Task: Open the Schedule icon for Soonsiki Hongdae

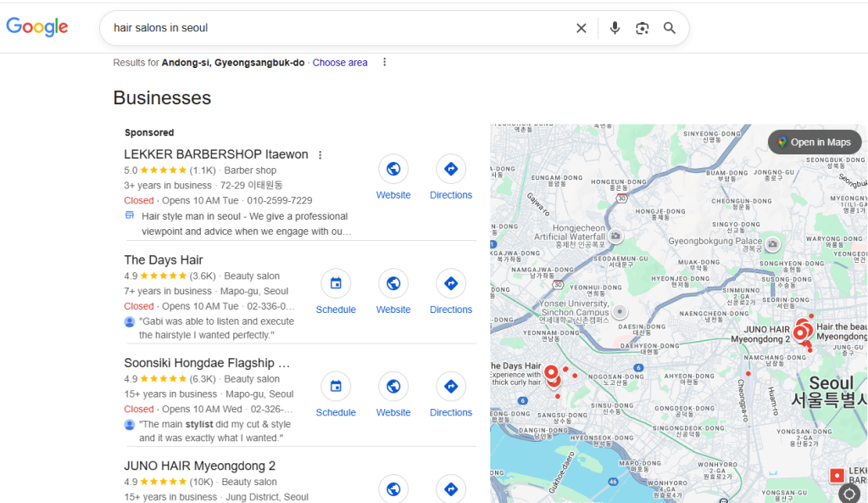Action: [336, 386]
